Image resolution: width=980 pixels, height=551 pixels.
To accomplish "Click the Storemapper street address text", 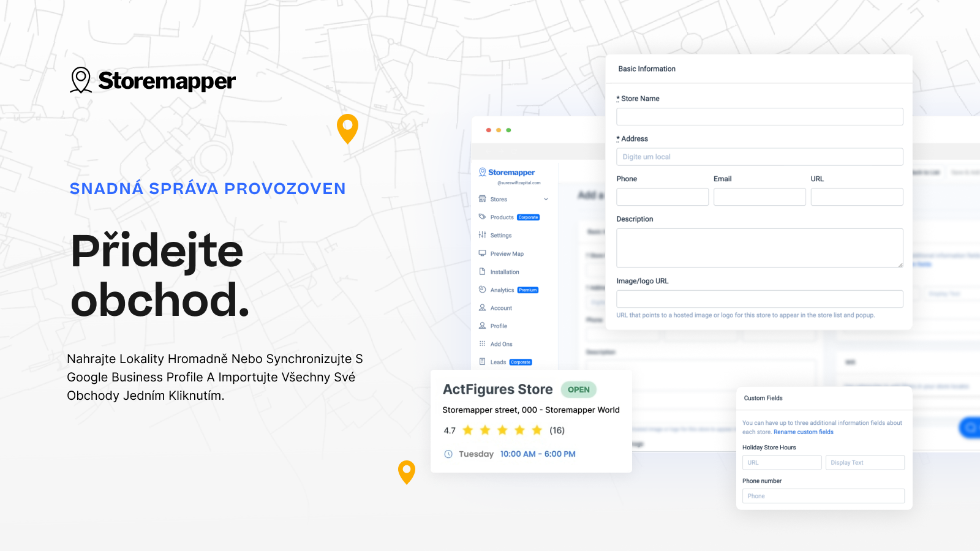I will [531, 410].
